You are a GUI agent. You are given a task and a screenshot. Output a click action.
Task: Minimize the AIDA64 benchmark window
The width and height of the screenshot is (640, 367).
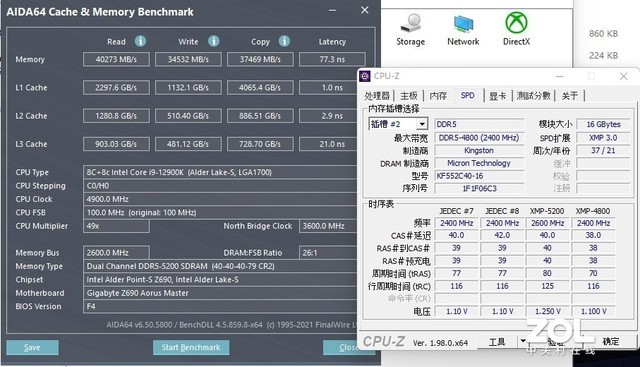333,10
